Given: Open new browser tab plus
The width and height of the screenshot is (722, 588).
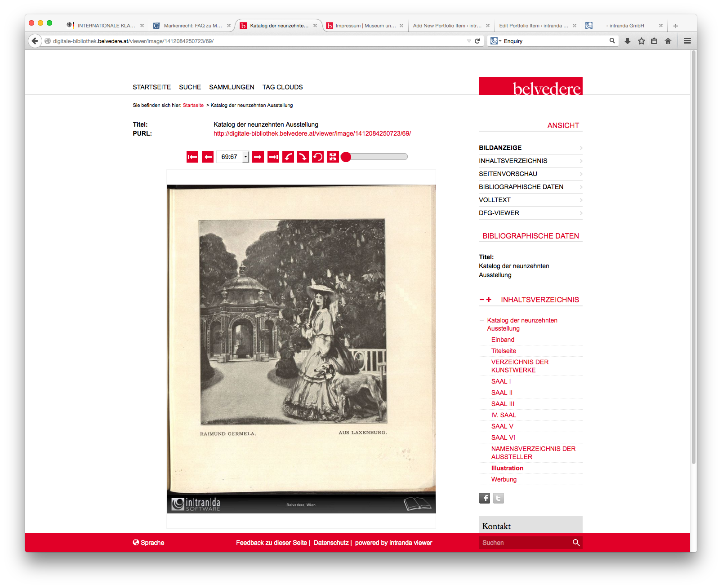Looking at the screenshot, I should [675, 26].
